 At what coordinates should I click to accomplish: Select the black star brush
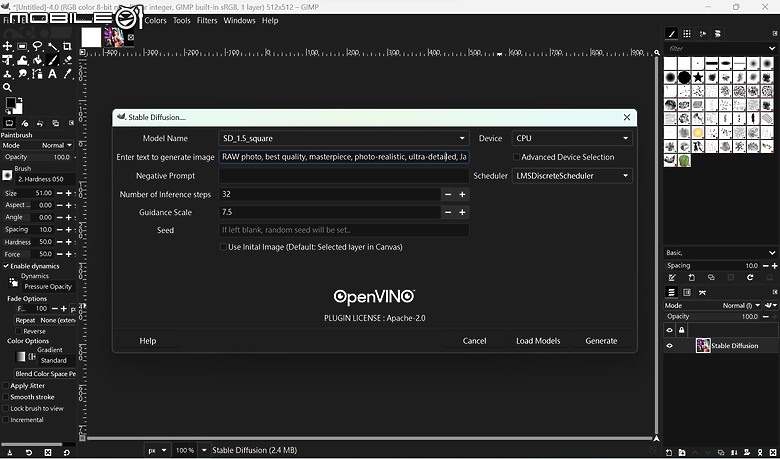(x=698, y=78)
